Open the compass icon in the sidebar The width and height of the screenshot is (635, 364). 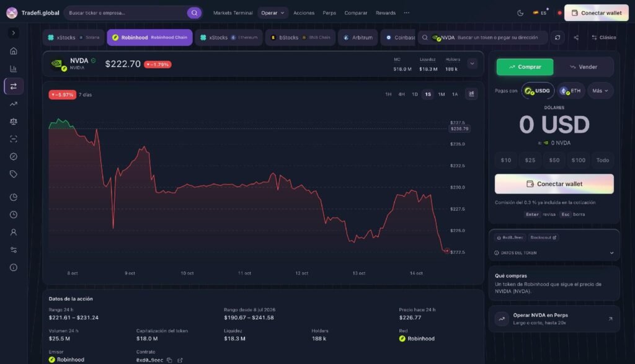tap(14, 157)
